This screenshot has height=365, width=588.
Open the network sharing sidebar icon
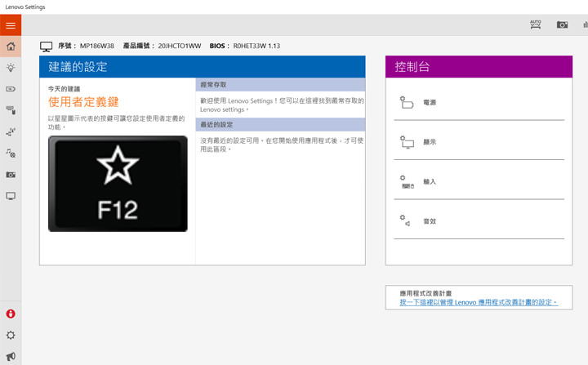[11, 131]
